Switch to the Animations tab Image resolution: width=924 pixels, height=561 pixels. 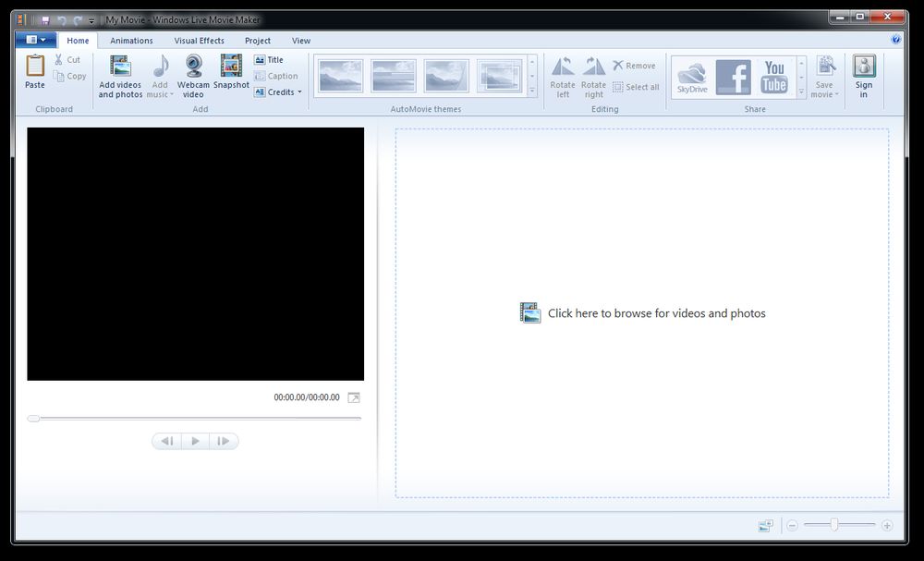(131, 40)
